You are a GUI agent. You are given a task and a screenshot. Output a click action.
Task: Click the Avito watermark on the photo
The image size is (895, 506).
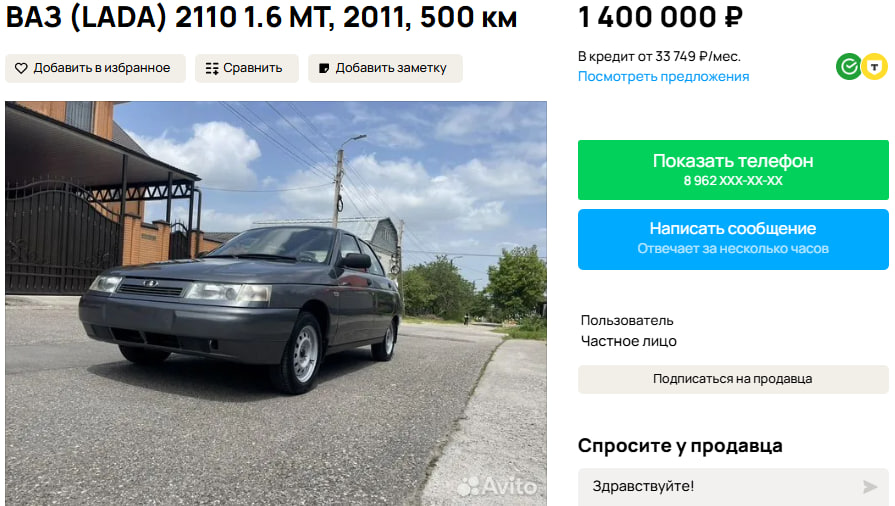click(x=497, y=486)
